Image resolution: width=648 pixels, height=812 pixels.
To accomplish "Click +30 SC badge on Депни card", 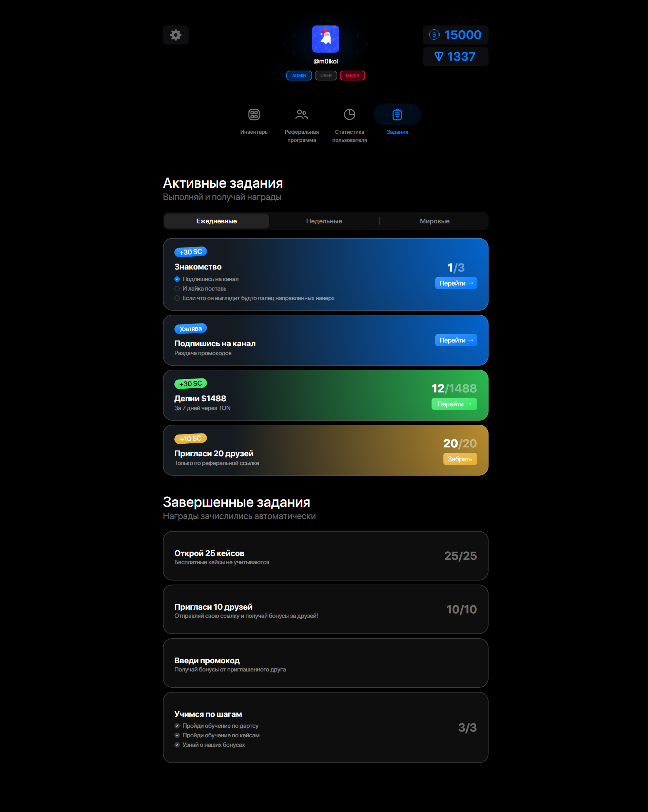I will coord(190,384).
